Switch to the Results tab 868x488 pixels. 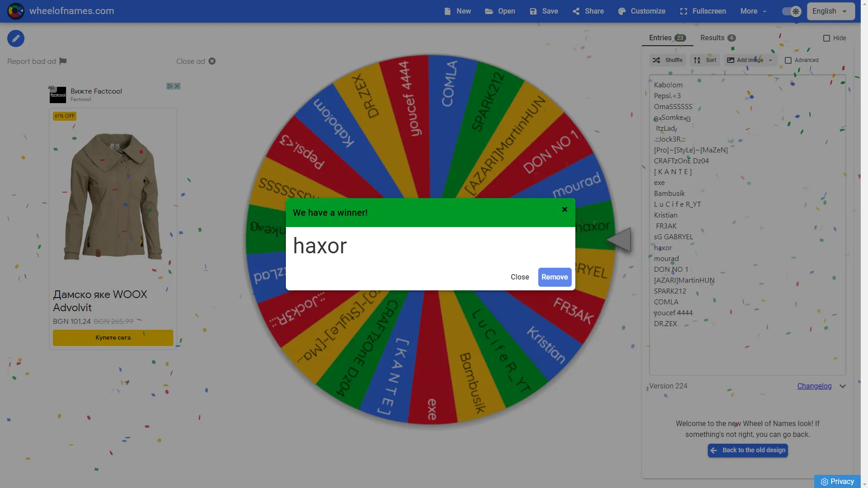(718, 38)
